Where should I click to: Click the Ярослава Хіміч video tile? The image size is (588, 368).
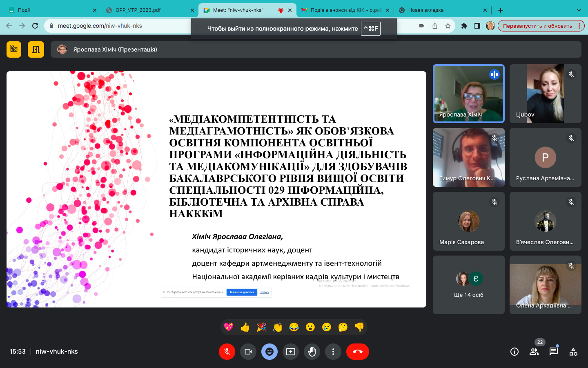[x=468, y=94]
